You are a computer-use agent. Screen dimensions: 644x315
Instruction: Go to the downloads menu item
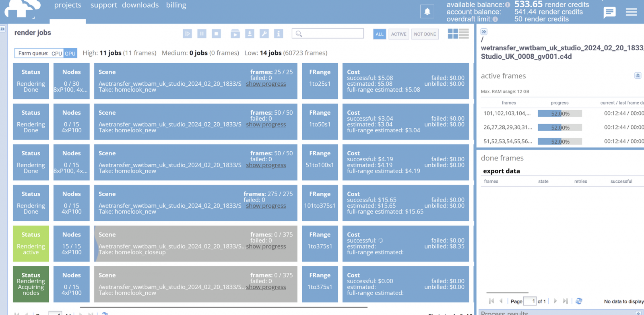pyautogui.click(x=140, y=5)
